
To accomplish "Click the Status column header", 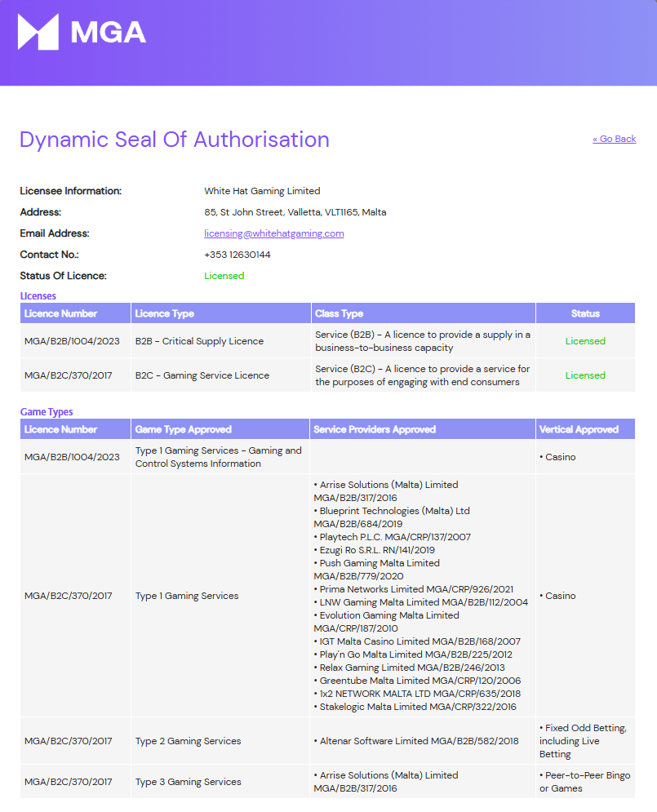I will click(585, 314).
